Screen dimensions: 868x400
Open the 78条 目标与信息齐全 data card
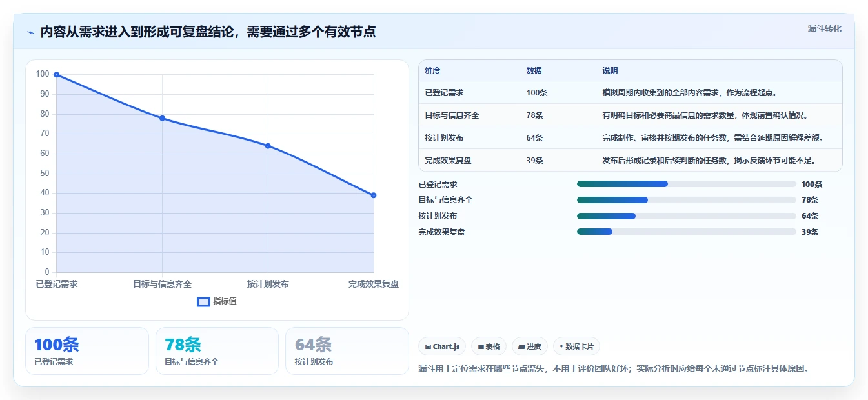217,351
